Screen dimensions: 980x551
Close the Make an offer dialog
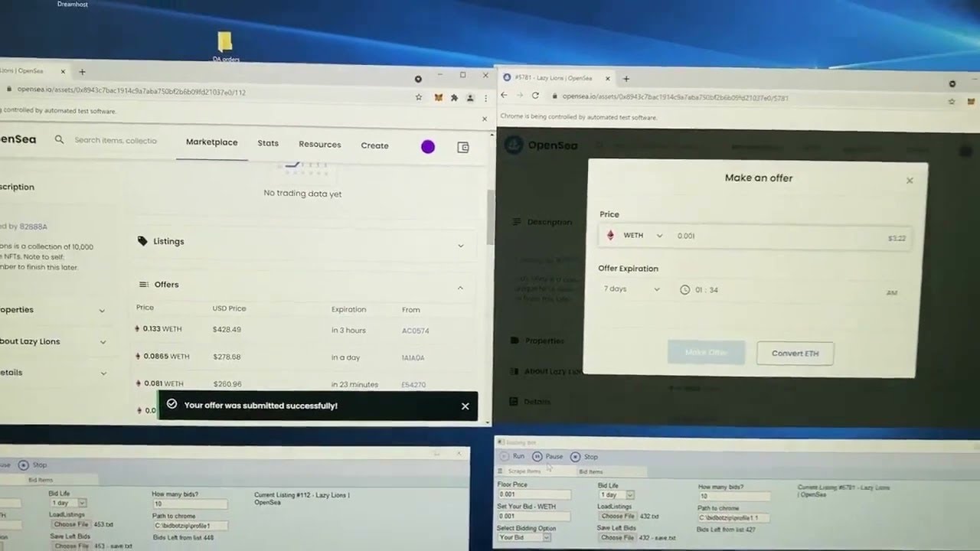(910, 181)
